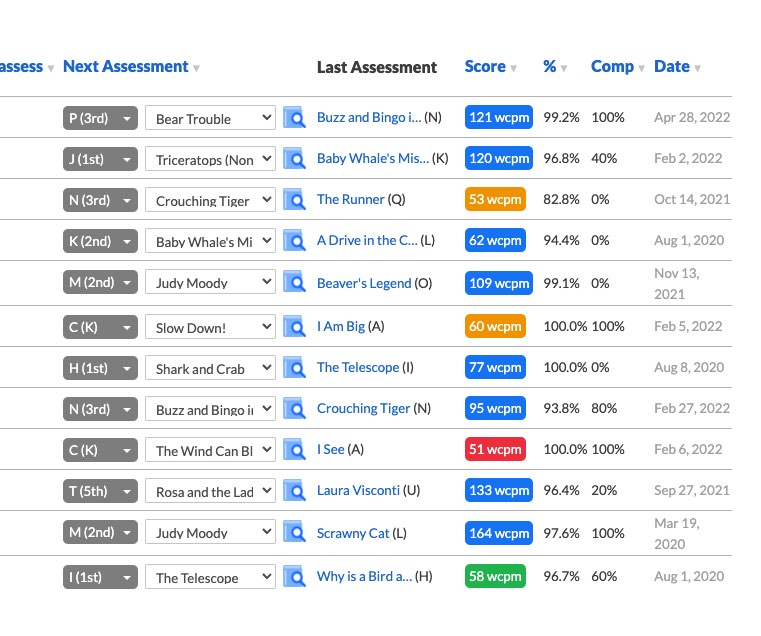Open A Drive in the C... assessment link
This screenshot has width=761, height=636.
[x=367, y=241]
